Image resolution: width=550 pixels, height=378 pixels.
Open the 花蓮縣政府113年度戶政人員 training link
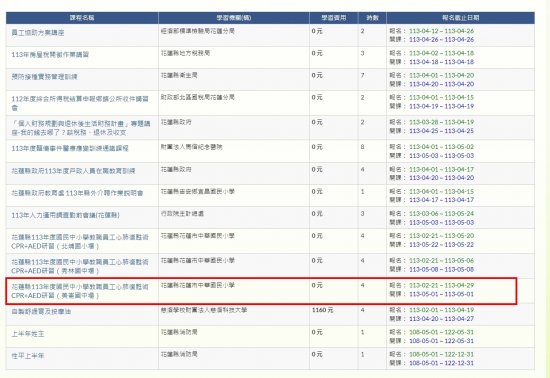(73, 171)
